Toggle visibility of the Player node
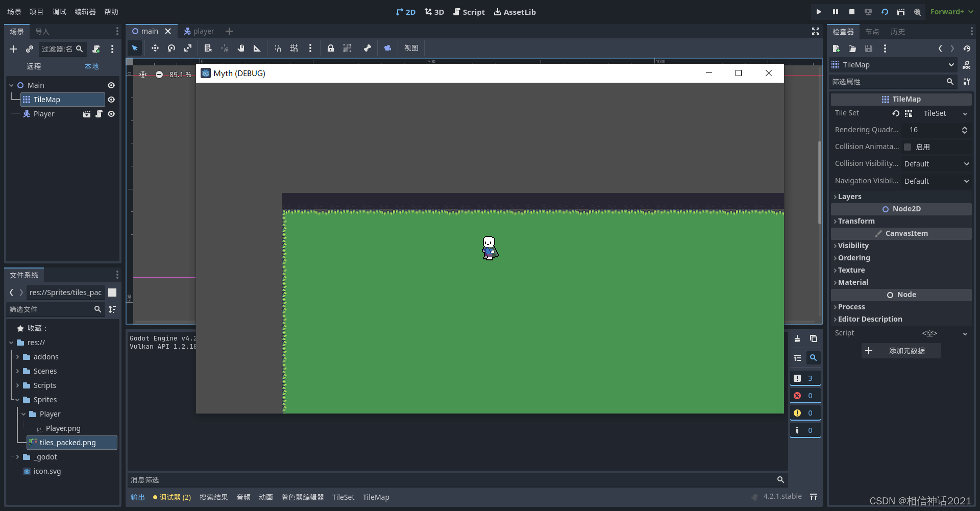Viewport: 980px width, 511px height. click(x=111, y=114)
